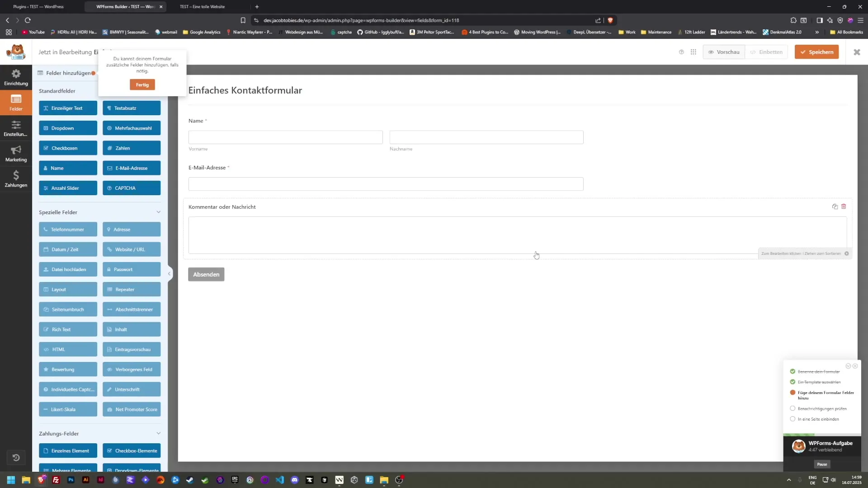This screenshot has width=868, height=488.
Task: Dismiss the tooltip by clicking Fertig
Action: (142, 84)
